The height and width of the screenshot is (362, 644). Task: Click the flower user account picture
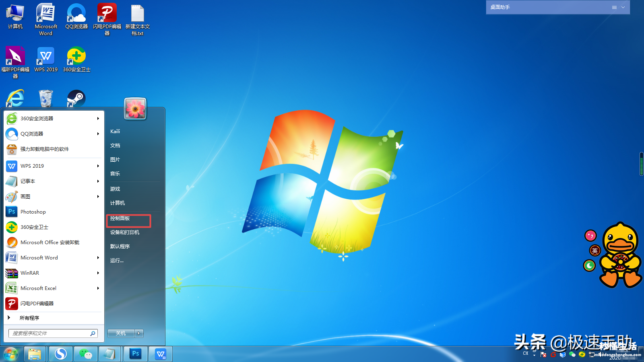click(x=135, y=109)
